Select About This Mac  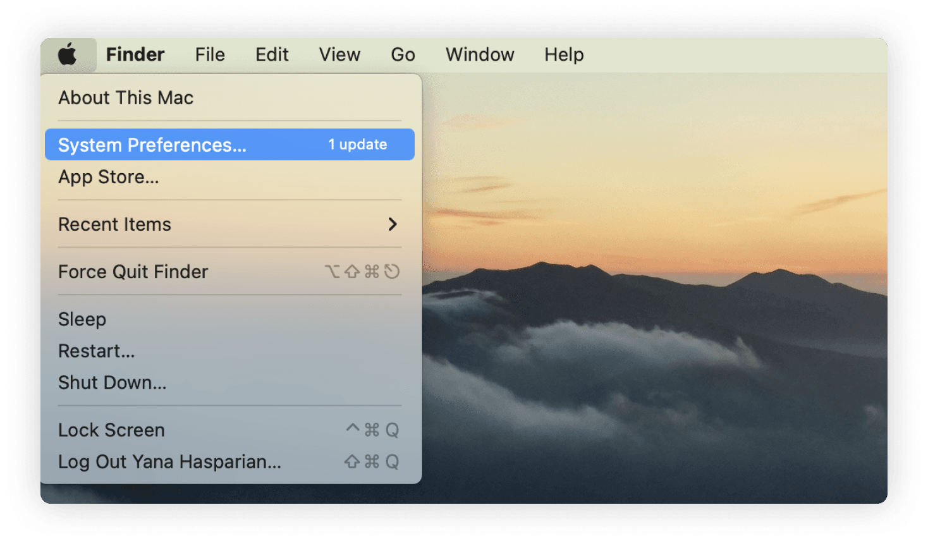click(x=126, y=98)
